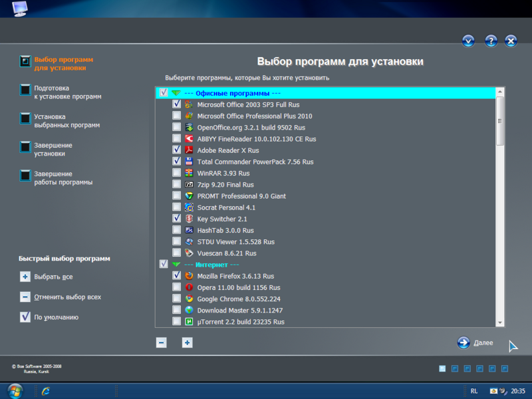This screenshot has height=399, width=532.
Task: Go to step Подготовка к установке программ
Action: pos(61,92)
